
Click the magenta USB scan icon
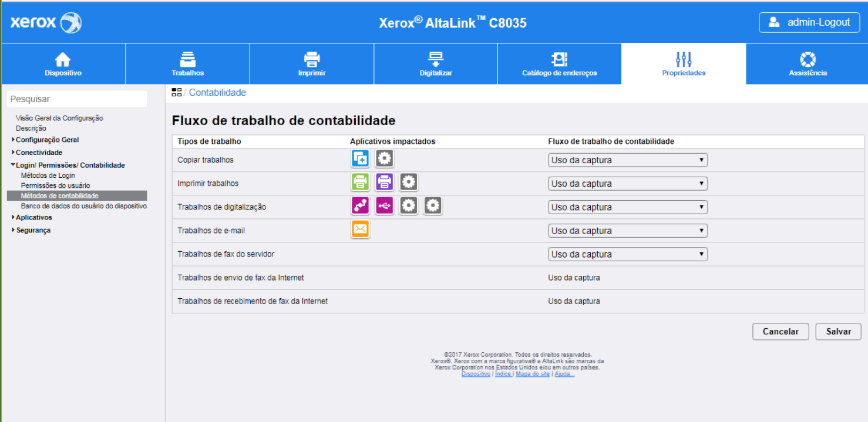click(x=384, y=206)
